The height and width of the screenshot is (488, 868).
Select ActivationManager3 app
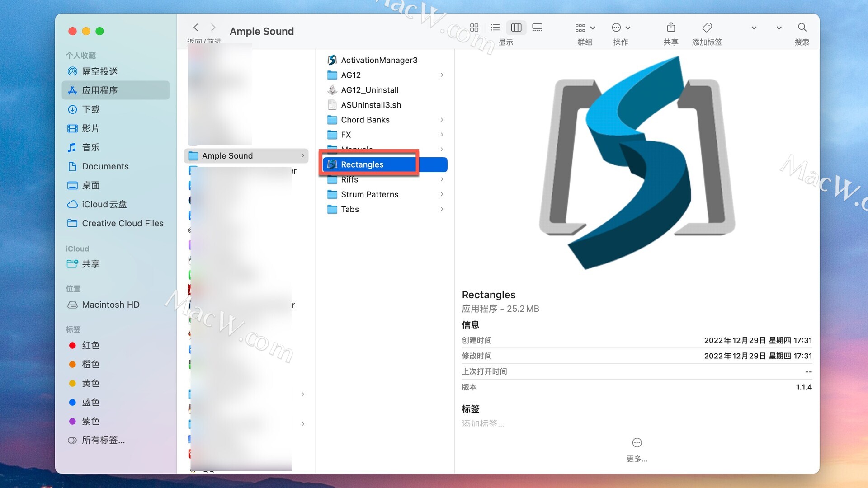pos(385,60)
